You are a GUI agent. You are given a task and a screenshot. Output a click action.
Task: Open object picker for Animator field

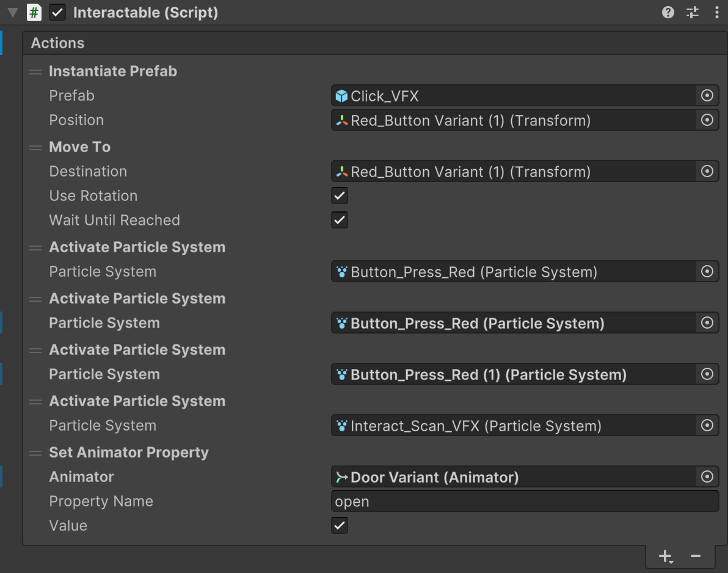(707, 477)
